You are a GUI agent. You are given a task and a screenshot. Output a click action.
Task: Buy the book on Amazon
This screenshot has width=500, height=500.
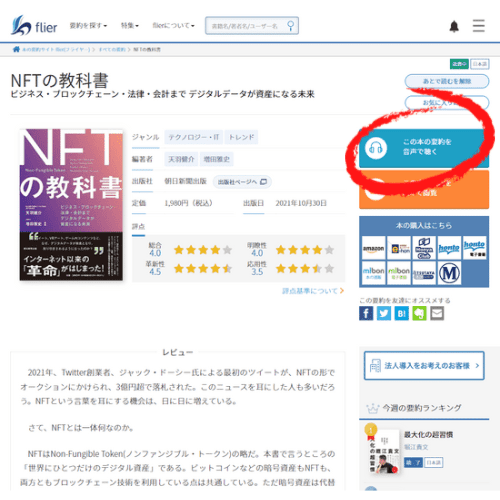[x=373, y=248]
